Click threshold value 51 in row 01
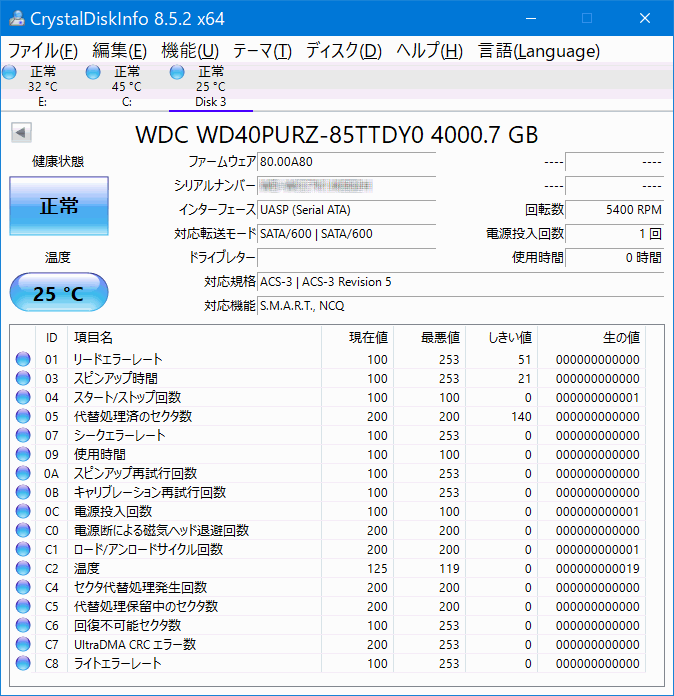The width and height of the screenshot is (674, 696). pos(524,360)
